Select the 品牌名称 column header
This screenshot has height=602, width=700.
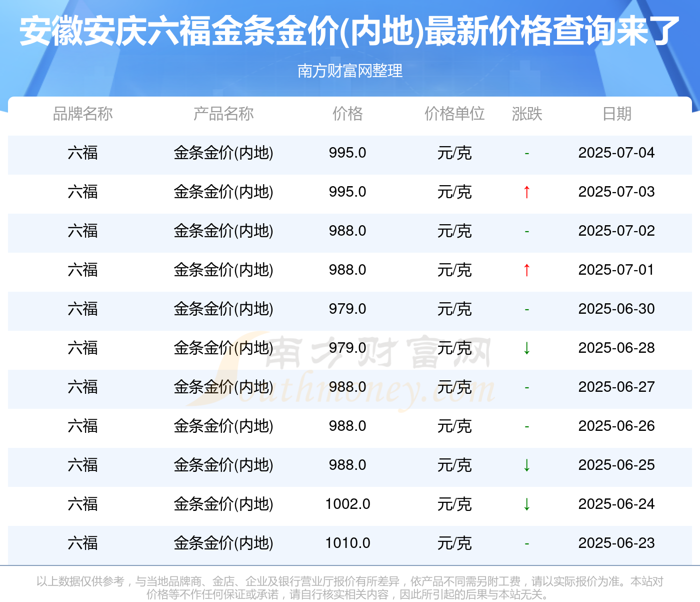[83, 114]
